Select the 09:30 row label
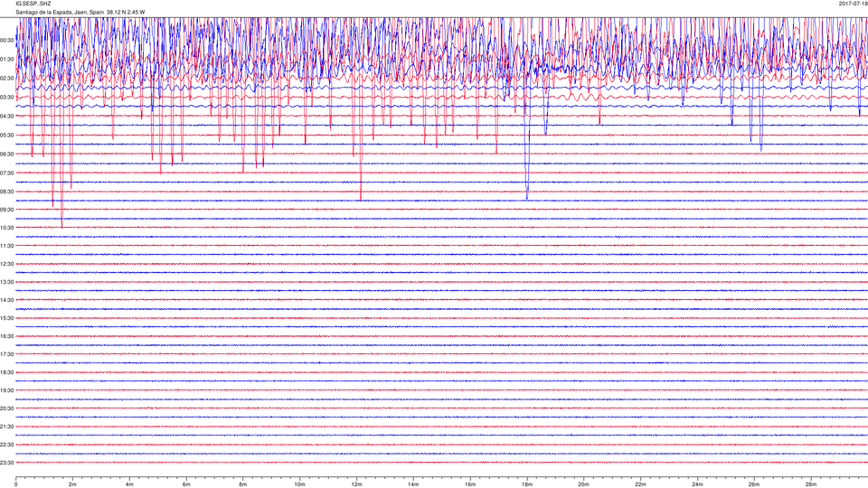This screenshot has width=868, height=488. pos(7,210)
